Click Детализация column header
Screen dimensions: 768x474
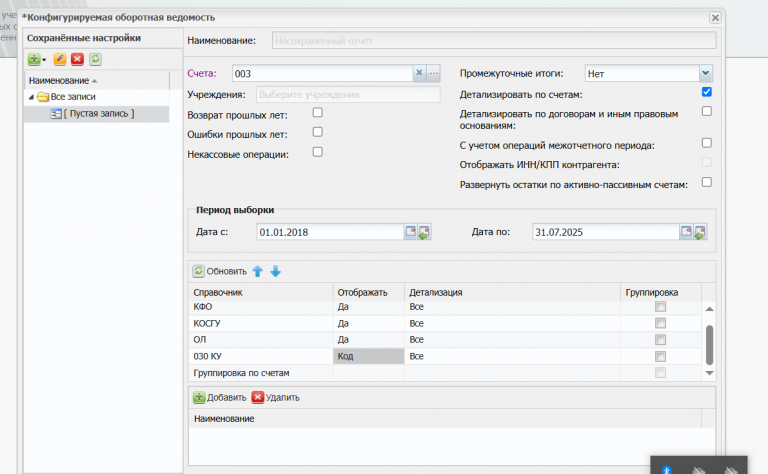tap(512, 292)
